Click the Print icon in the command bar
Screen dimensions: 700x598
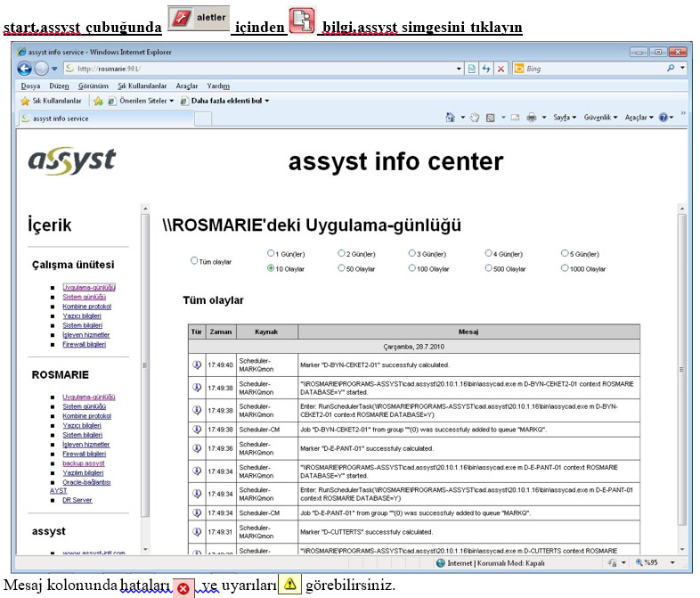[532, 118]
